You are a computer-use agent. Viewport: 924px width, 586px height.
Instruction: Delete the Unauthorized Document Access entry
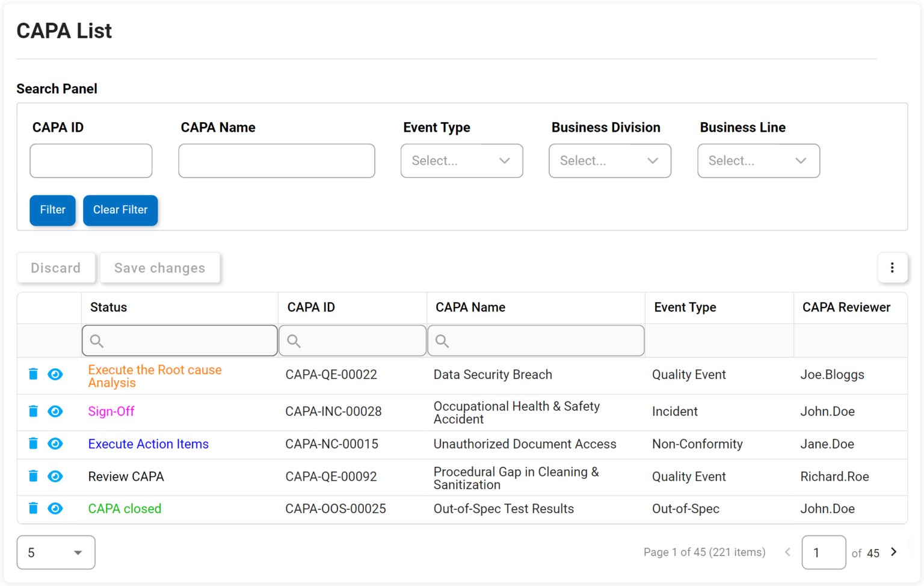coord(33,444)
